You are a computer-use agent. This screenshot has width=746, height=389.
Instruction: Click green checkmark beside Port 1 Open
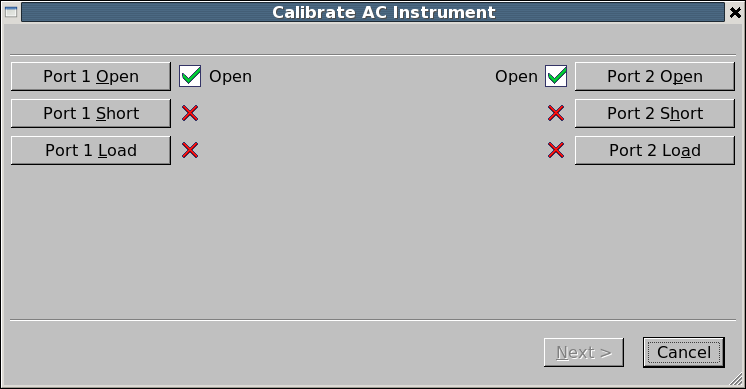pyautogui.click(x=190, y=76)
